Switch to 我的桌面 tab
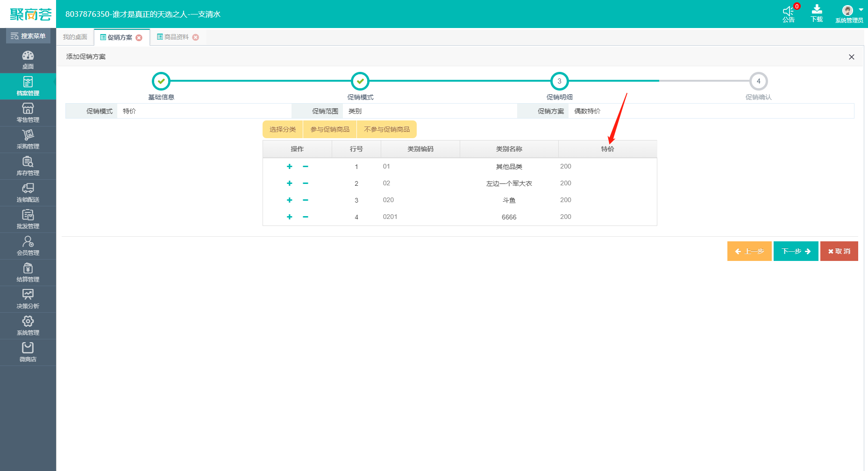 (75, 37)
